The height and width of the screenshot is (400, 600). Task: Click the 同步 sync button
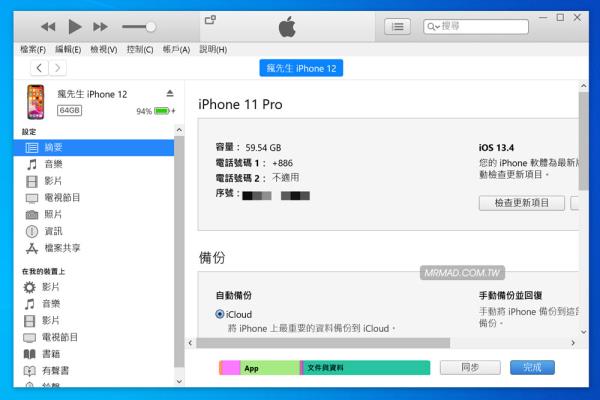[x=470, y=368]
